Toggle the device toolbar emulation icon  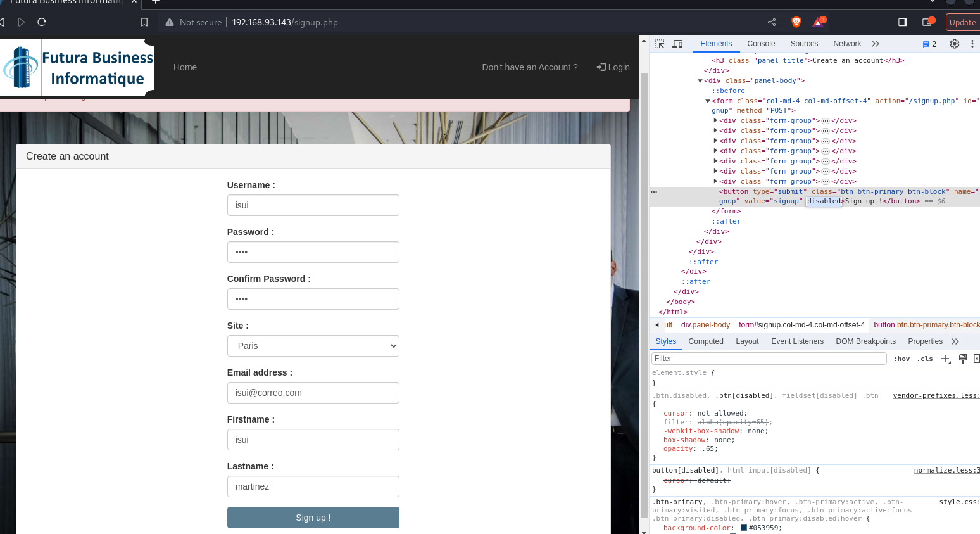click(x=677, y=44)
